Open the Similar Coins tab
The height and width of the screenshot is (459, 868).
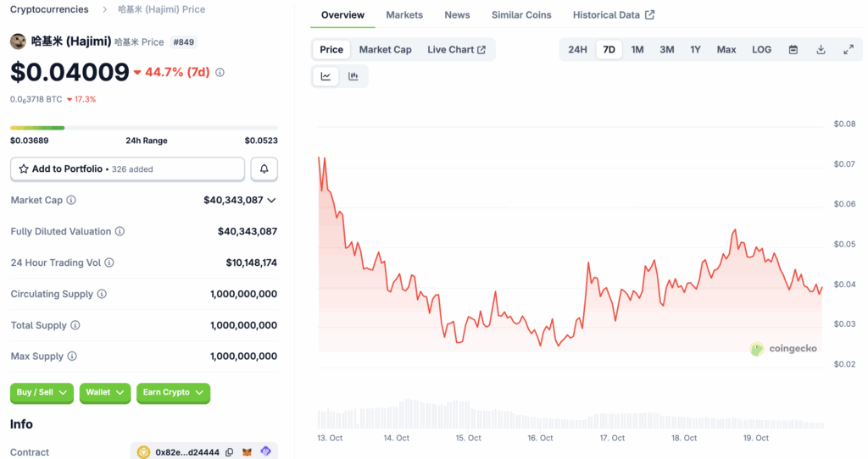[521, 15]
